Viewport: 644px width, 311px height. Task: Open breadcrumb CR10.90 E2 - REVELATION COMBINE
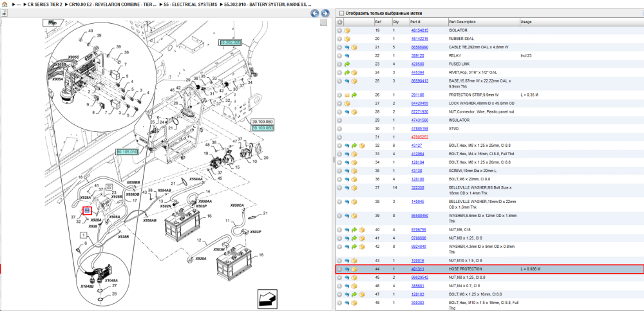[113, 4]
